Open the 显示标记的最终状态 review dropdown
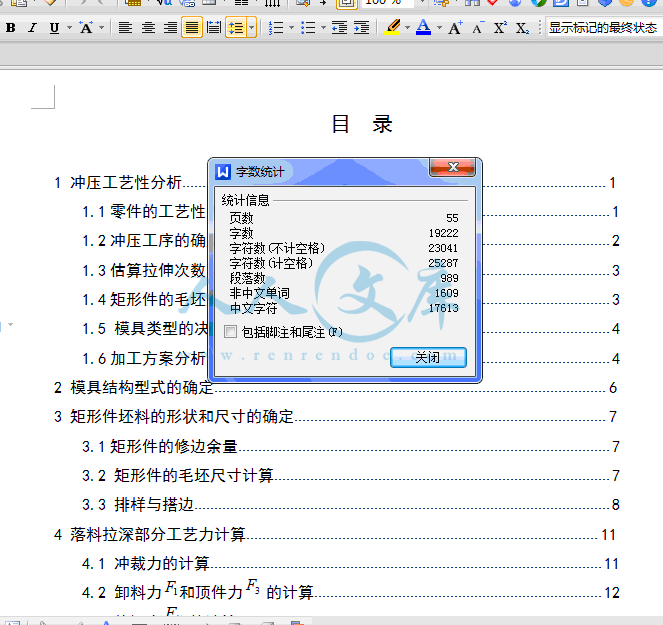Viewport: 663px width, 625px height. [x=604, y=28]
